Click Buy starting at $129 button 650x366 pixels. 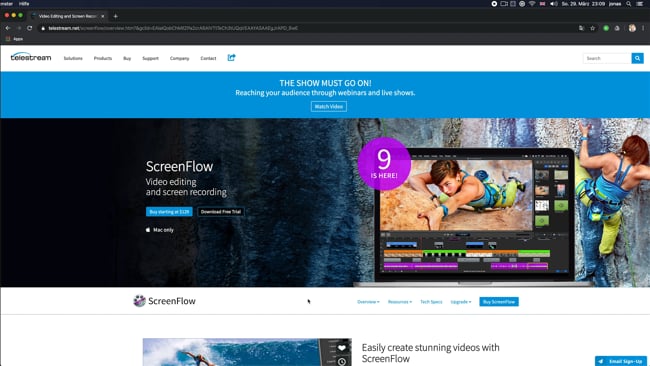coord(169,212)
